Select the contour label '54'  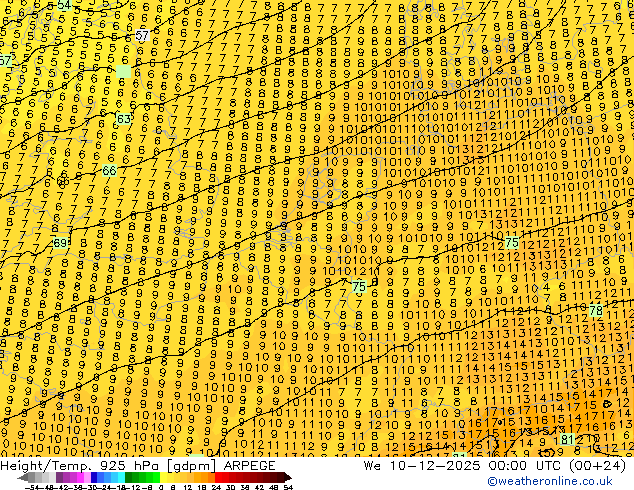point(64,5)
